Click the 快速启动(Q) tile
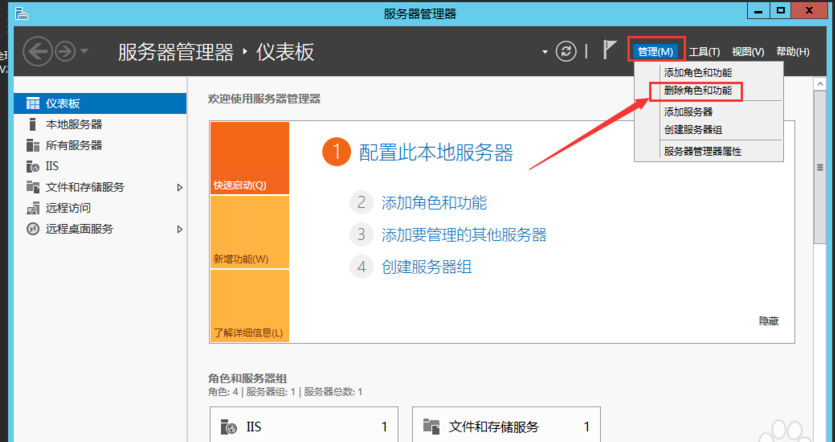835x442 pixels. coord(250,158)
